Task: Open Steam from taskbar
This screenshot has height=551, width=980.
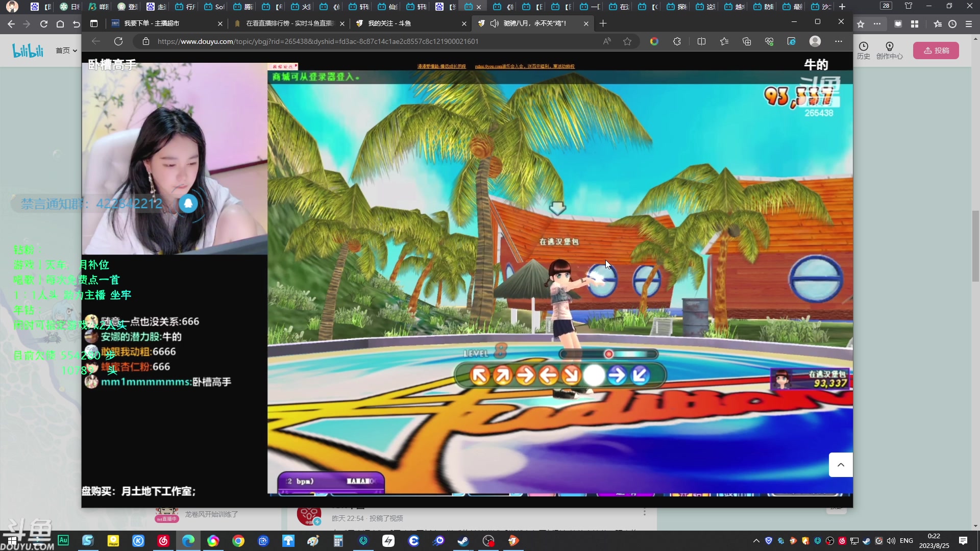Action: [x=463, y=541]
